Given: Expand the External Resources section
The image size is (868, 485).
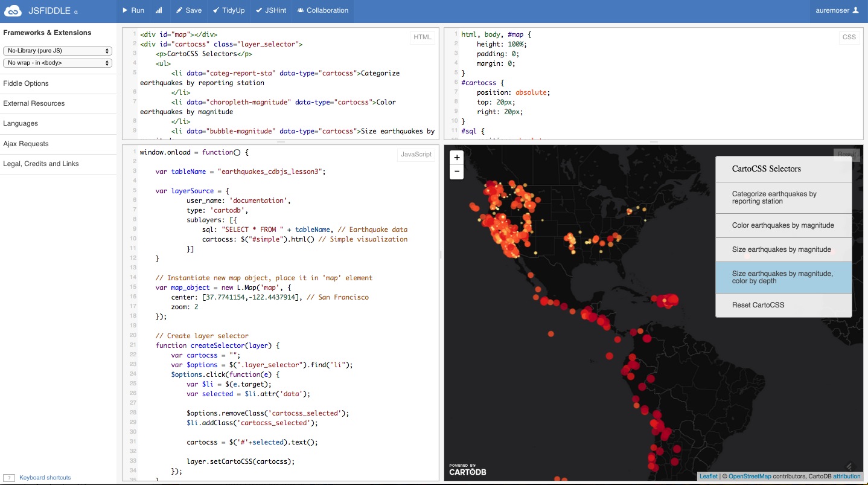Looking at the screenshot, I should click(34, 103).
